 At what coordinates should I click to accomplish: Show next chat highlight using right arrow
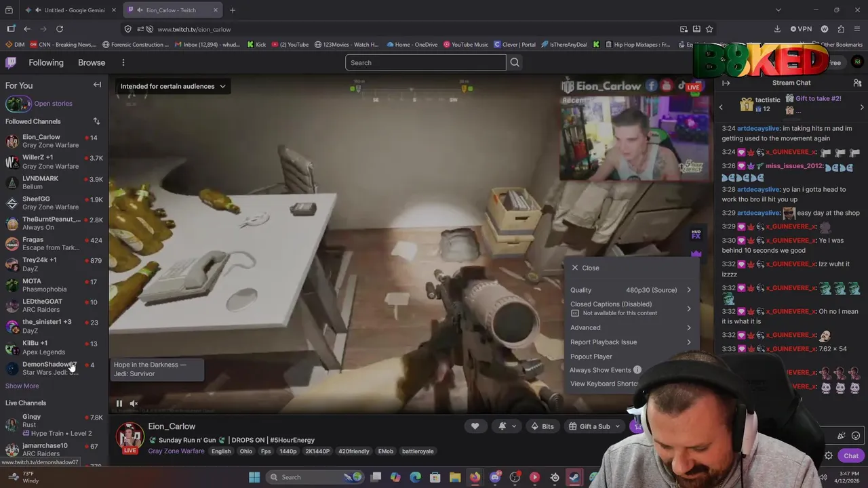click(861, 107)
